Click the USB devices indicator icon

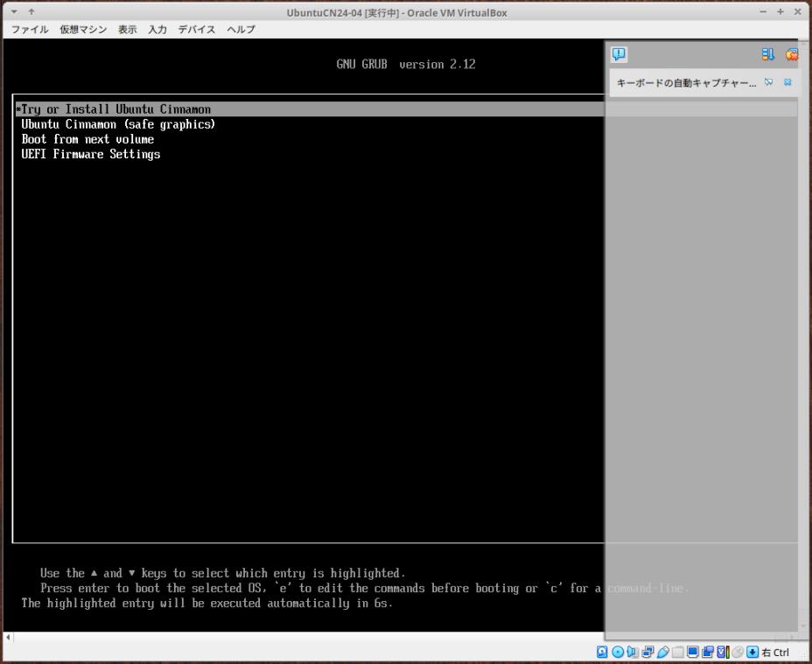pyautogui.click(x=662, y=652)
